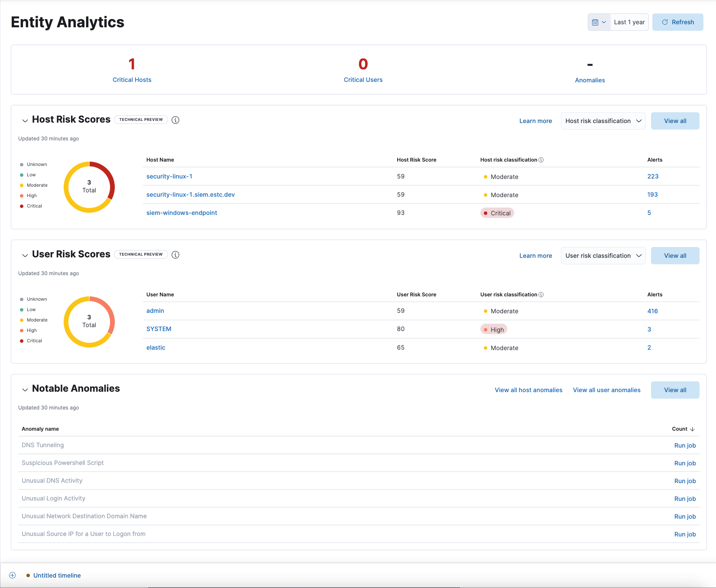Click View all user anomalies
716x588 pixels.
coord(607,390)
